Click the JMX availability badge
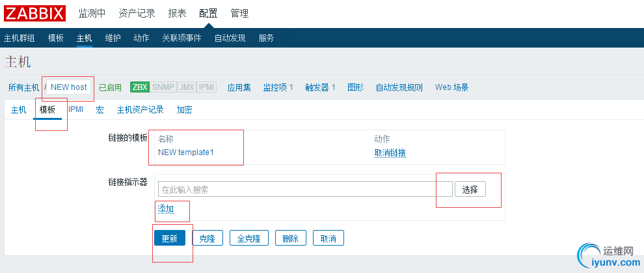The height and width of the screenshot is (273, 644). coord(187,87)
